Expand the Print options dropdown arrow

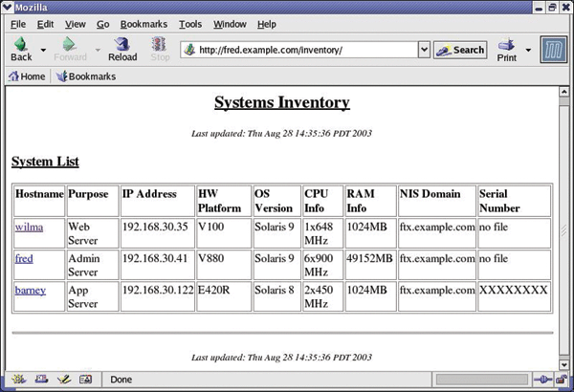pos(527,50)
